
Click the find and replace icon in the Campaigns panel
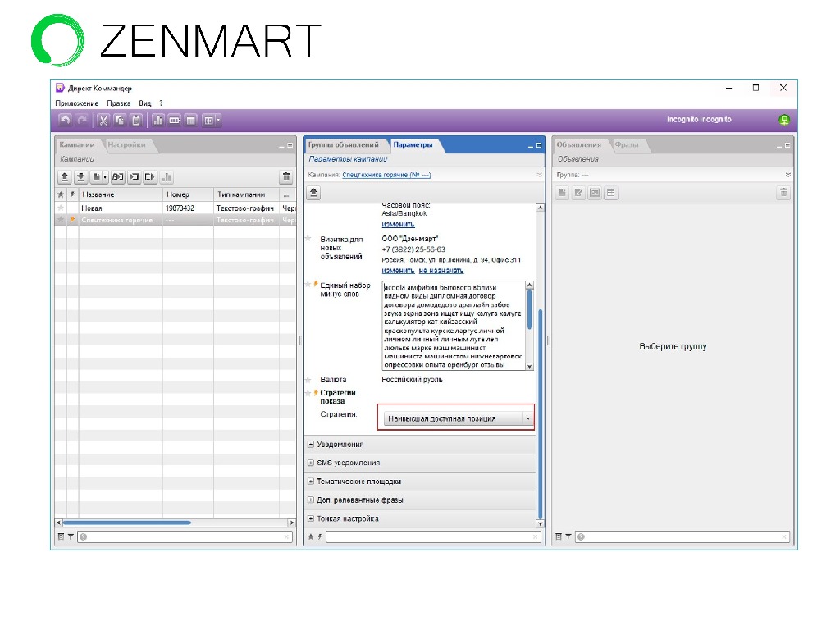tap(118, 177)
